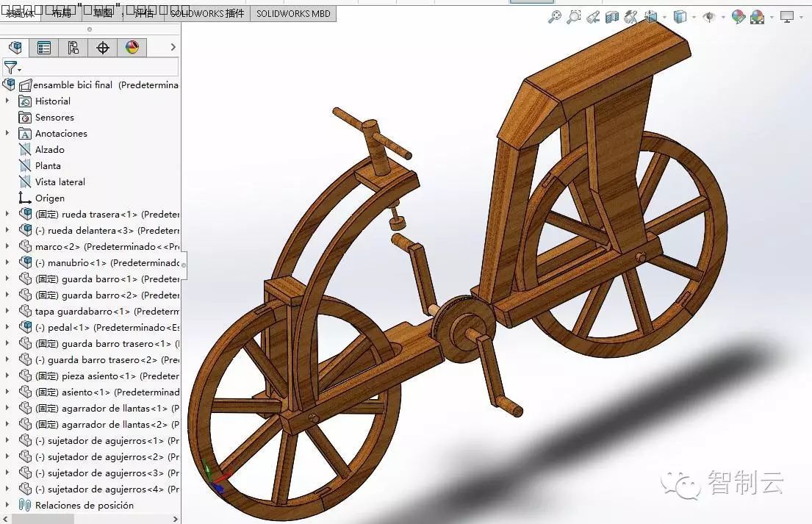
Task: Open the Display Style dropdown arrow
Action: [694, 18]
